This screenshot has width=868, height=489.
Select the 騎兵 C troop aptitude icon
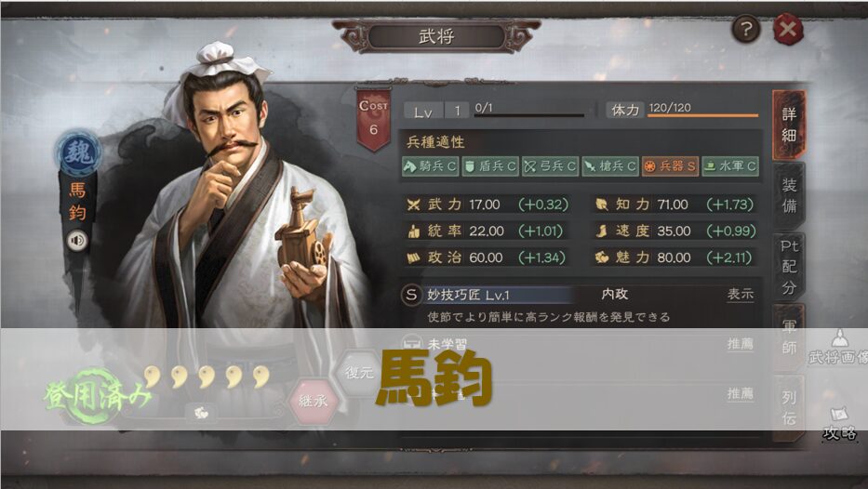pos(430,166)
